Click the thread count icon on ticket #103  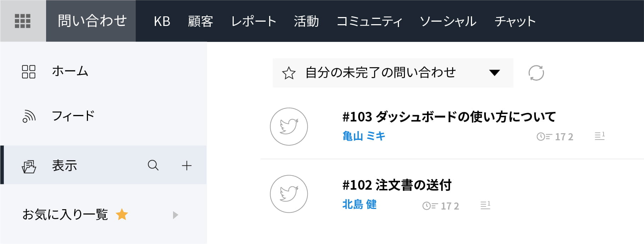coord(600,136)
